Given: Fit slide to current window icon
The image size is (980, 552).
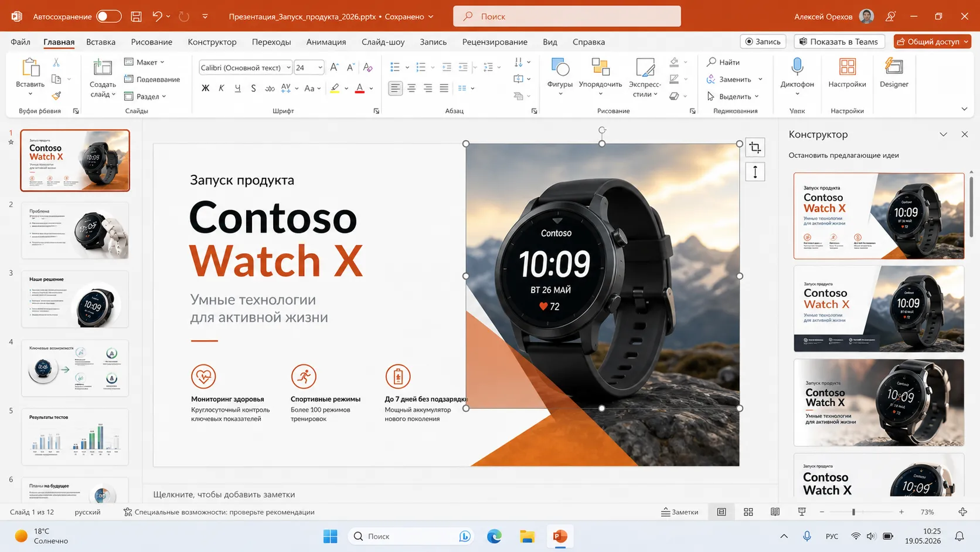Looking at the screenshot, I should 962,512.
